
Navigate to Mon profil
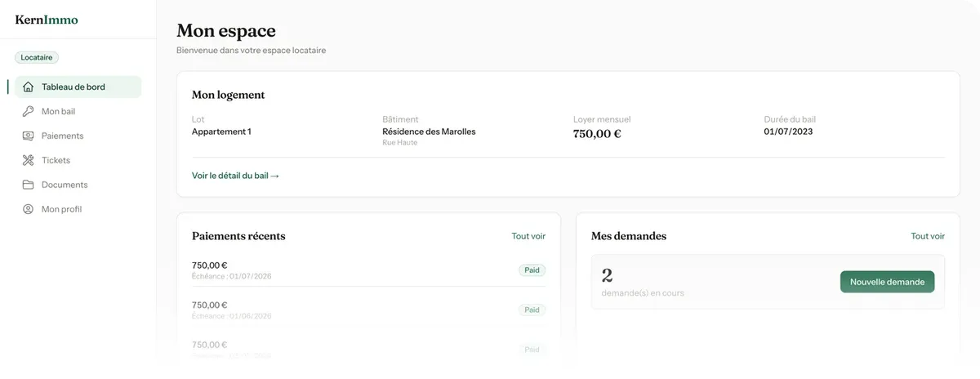(78, 209)
